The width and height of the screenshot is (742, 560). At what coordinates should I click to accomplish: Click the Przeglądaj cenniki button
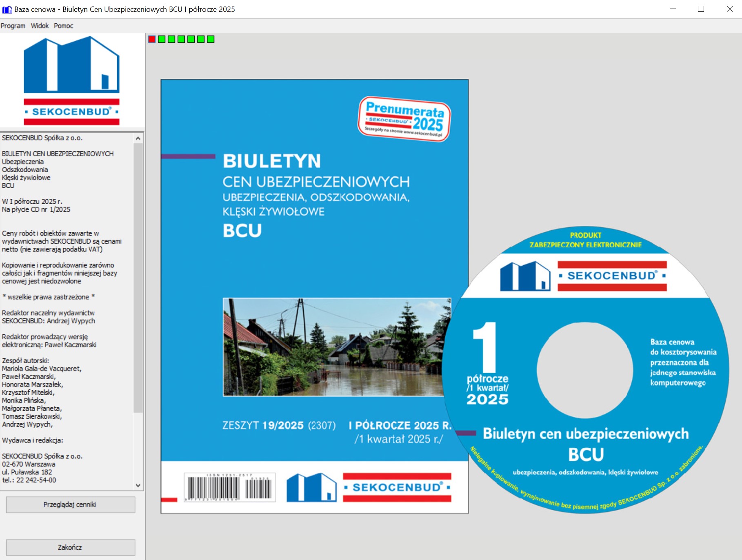(x=70, y=504)
